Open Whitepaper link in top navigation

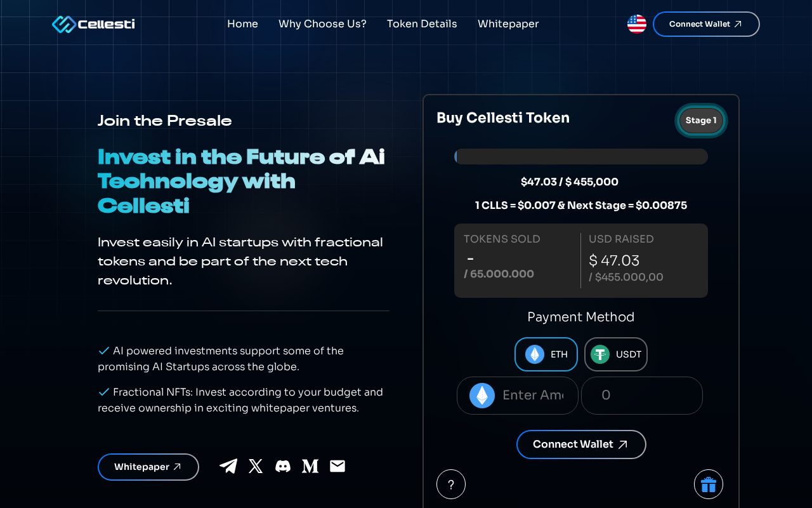(x=508, y=24)
